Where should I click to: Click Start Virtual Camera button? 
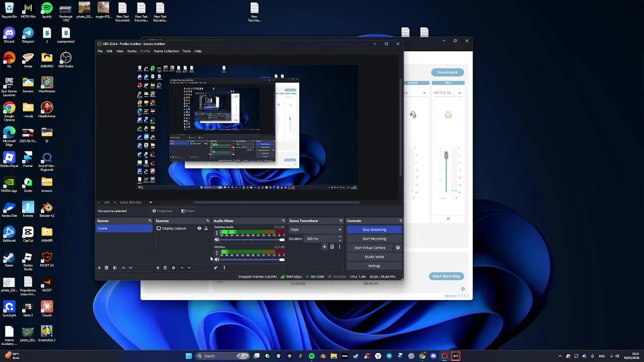tap(370, 247)
